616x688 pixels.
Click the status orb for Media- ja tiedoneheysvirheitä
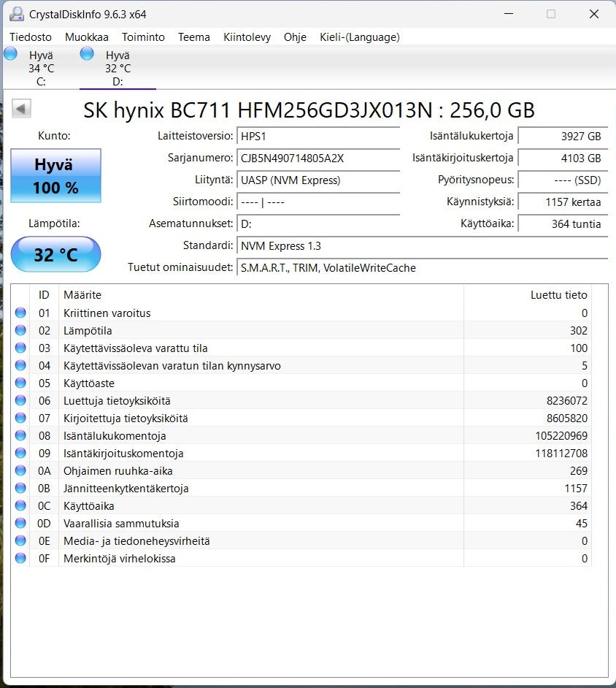[x=20, y=541]
